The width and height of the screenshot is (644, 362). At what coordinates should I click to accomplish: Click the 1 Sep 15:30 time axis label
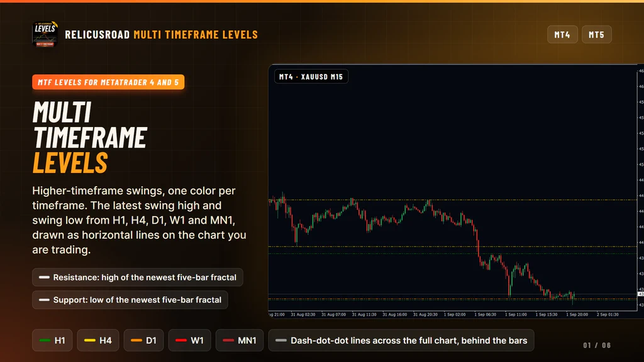click(x=547, y=314)
